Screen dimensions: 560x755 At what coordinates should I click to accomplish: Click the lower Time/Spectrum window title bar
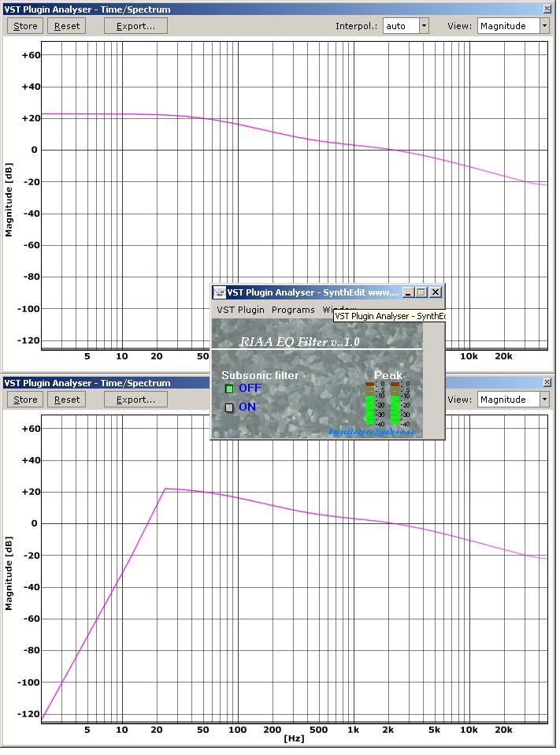point(106,383)
